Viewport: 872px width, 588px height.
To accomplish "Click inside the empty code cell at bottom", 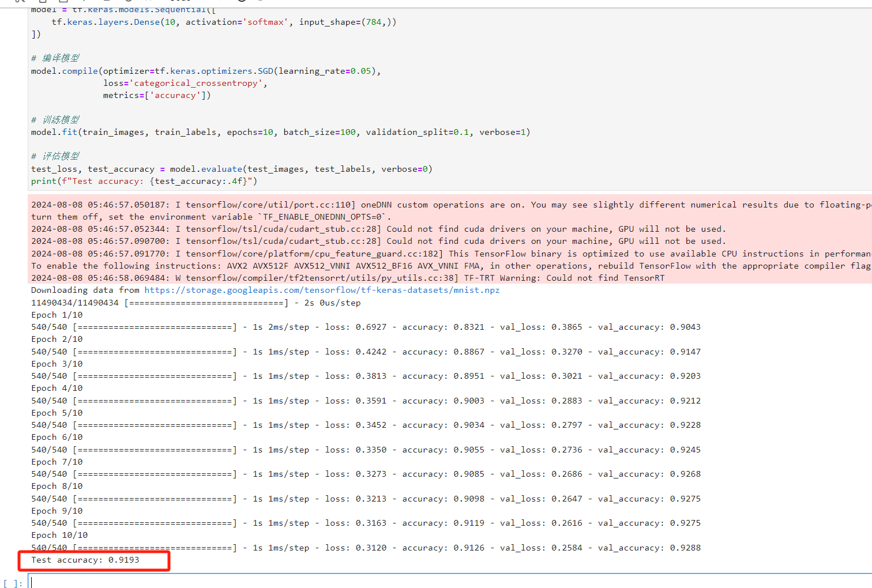I will [450, 581].
